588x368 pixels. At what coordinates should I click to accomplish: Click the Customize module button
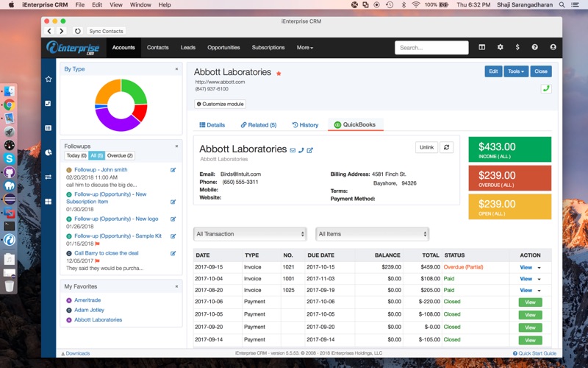click(220, 104)
